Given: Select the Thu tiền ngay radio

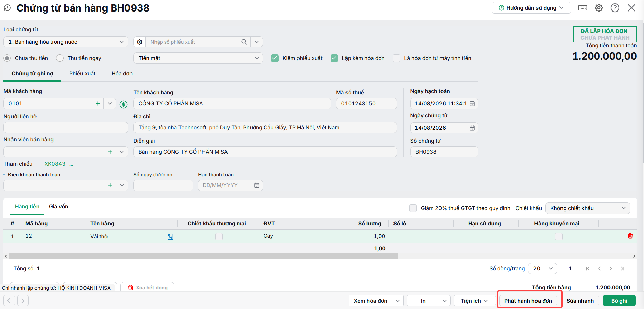Looking at the screenshot, I should (60, 58).
